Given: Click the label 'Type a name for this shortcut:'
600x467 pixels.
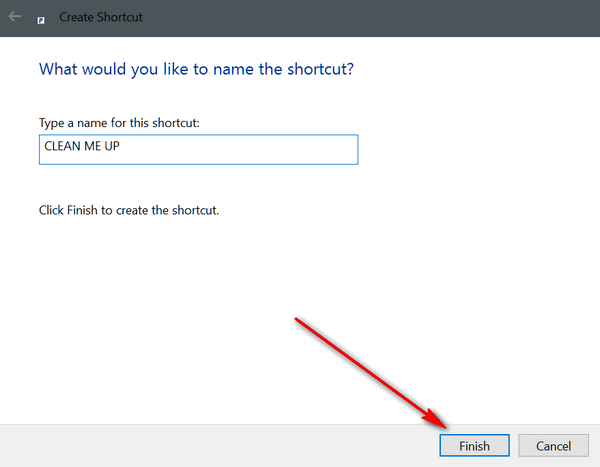Looking at the screenshot, I should pyautogui.click(x=119, y=123).
